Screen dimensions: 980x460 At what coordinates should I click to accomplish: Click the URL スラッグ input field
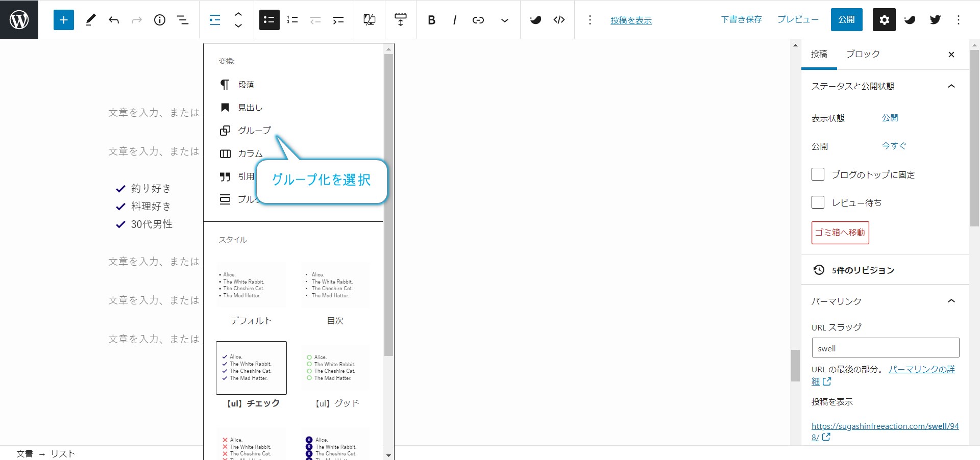[x=885, y=348]
